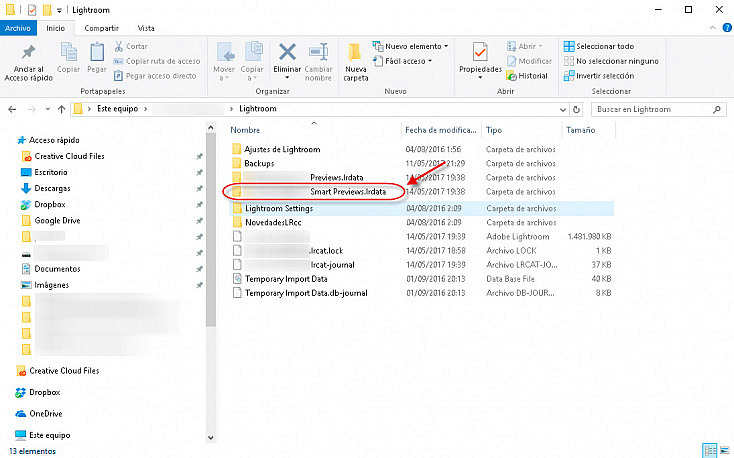Click Este equipo in address bar
Screen dimensions: 734x458
pyautogui.click(x=117, y=109)
